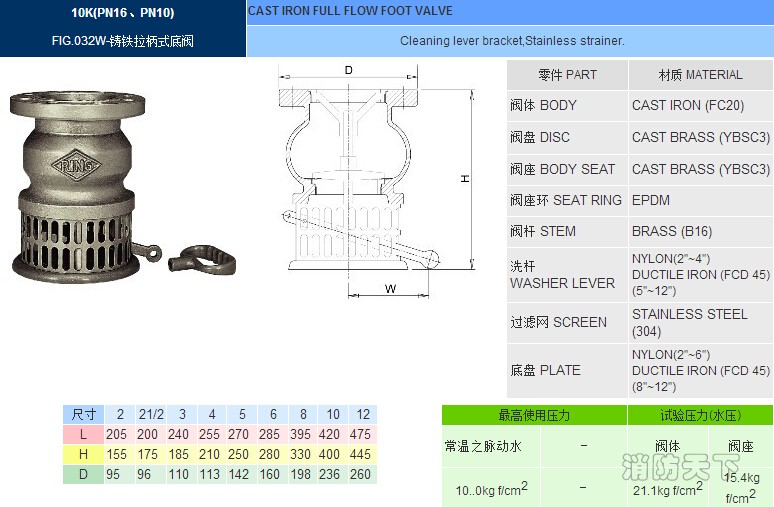
Task: Click the EPDM seat ring material cell
Action: (651, 200)
